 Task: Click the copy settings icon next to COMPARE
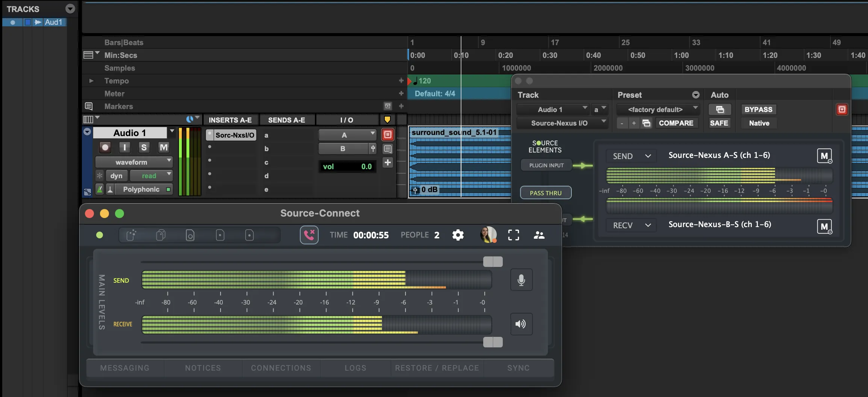click(x=646, y=123)
